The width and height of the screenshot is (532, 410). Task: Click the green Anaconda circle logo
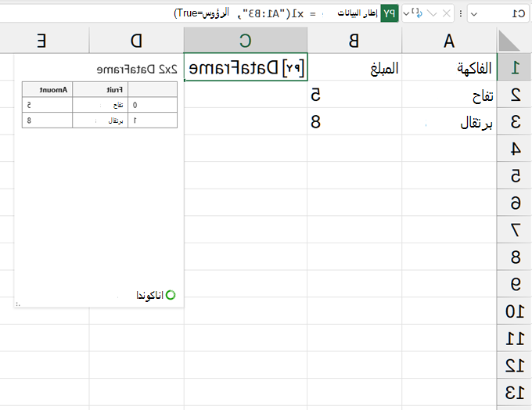[171, 295]
